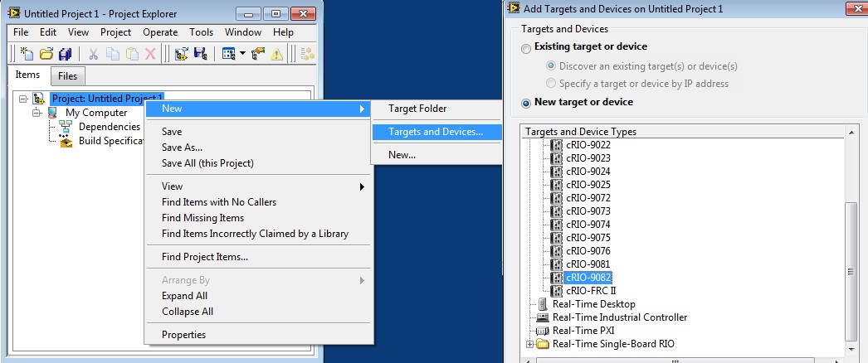Viewport: 868px width, 363px height.
Task: Click the LabVIEW icon in Project Explorer title bar
Action: pyautogui.click(x=14, y=13)
